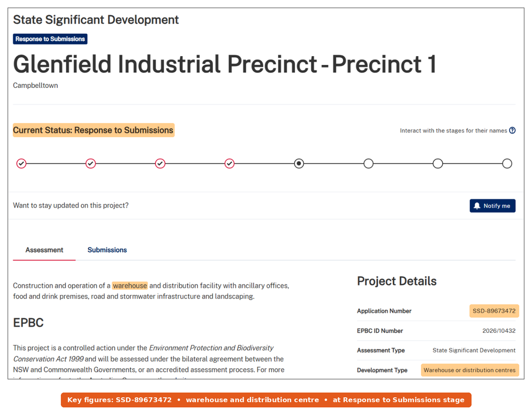This screenshot has height=415, width=532.
Task: Click the Notify me button
Action: coord(493,206)
